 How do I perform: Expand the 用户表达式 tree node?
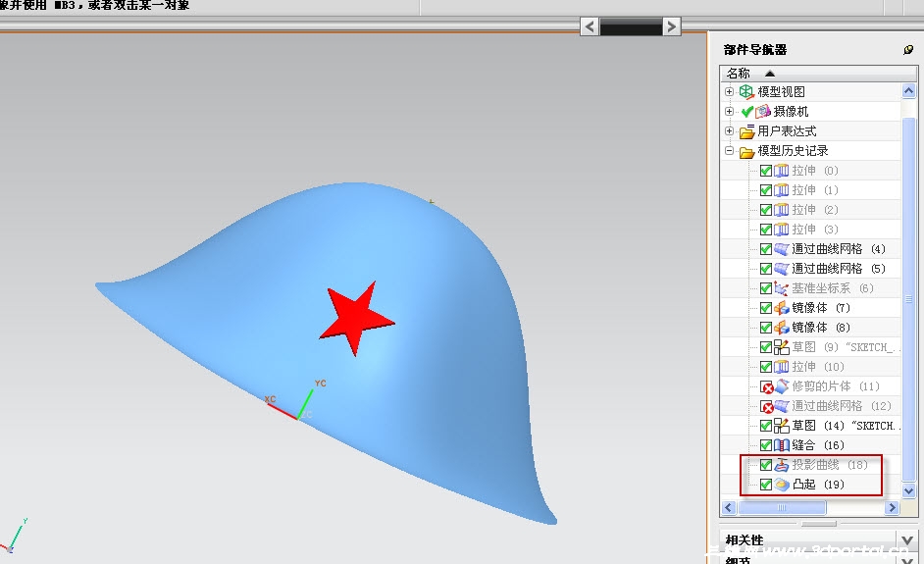point(729,130)
